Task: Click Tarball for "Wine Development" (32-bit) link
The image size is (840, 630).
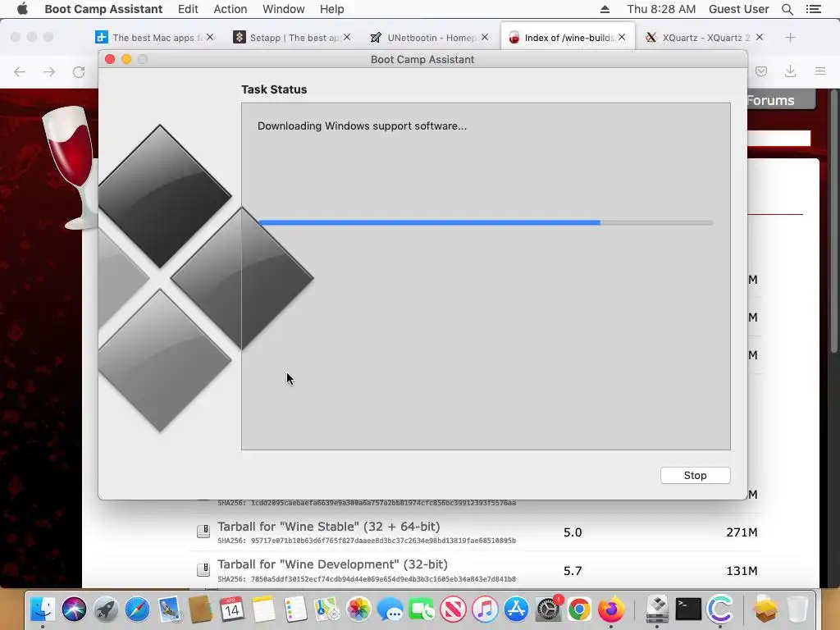Action: (332, 564)
